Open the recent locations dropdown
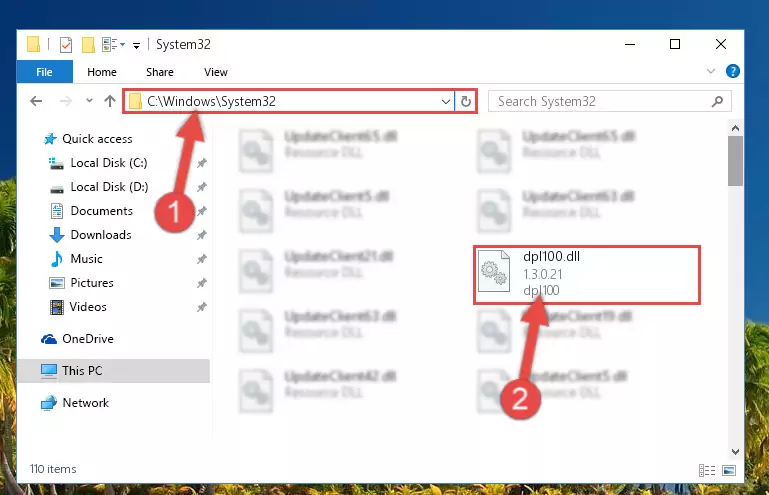769x495 pixels. coord(89,101)
